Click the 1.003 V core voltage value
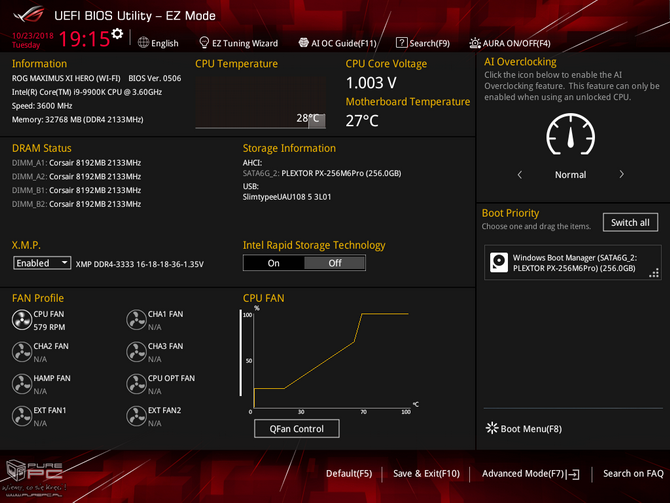 pos(371,83)
